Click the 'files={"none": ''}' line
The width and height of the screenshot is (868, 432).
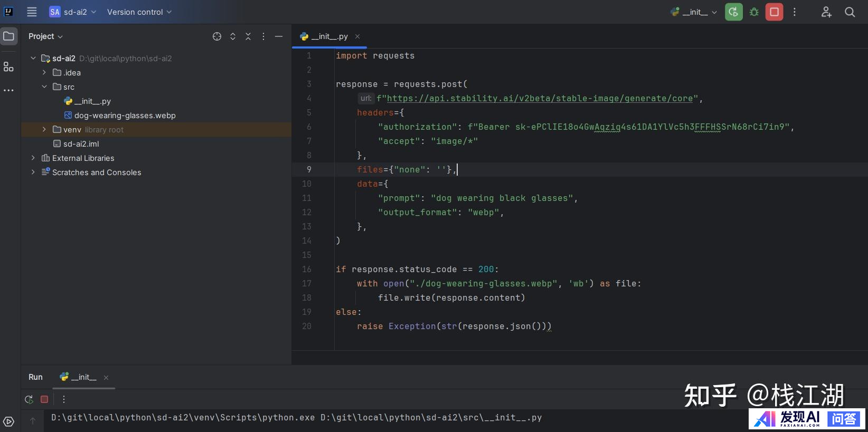coord(407,169)
